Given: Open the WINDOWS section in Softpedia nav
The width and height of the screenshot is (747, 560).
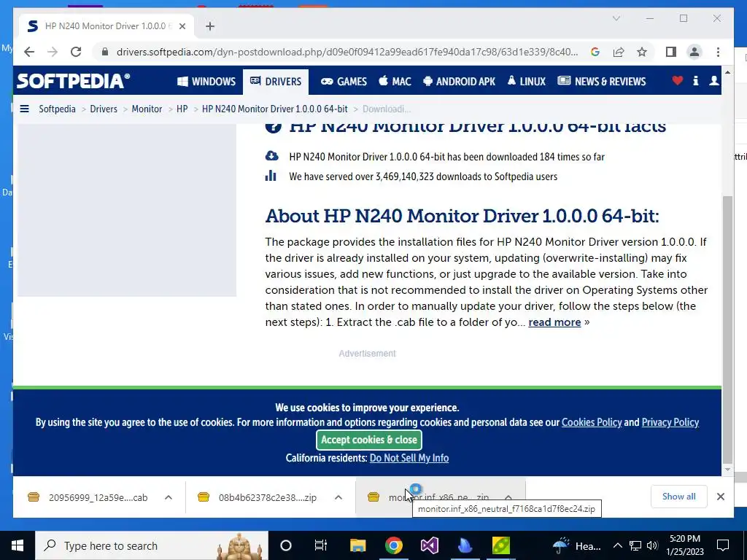Looking at the screenshot, I should pos(206,82).
